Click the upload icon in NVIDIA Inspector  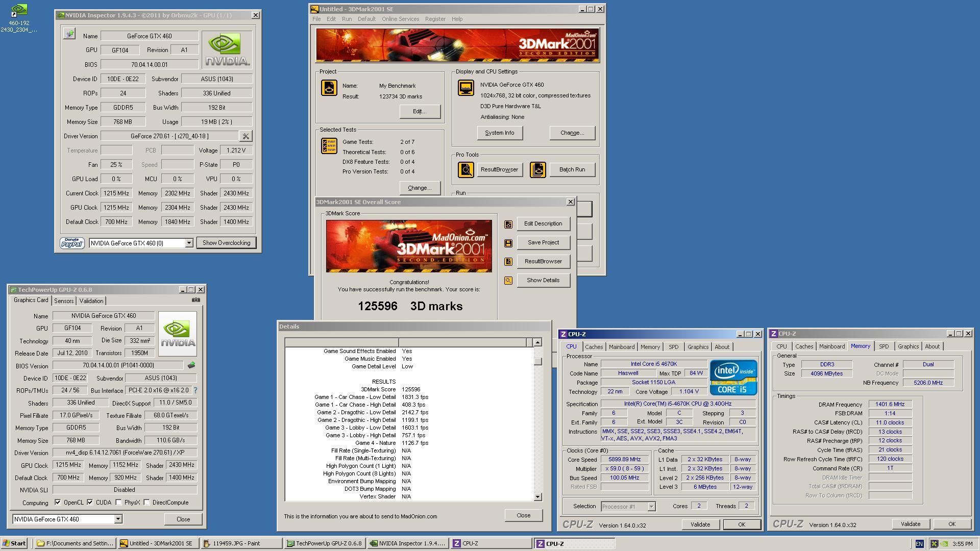coord(69,34)
